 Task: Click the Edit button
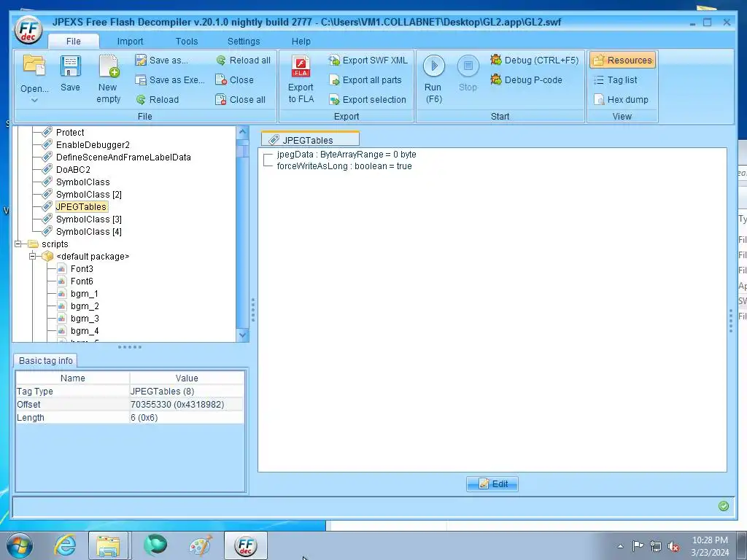(492, 484)
